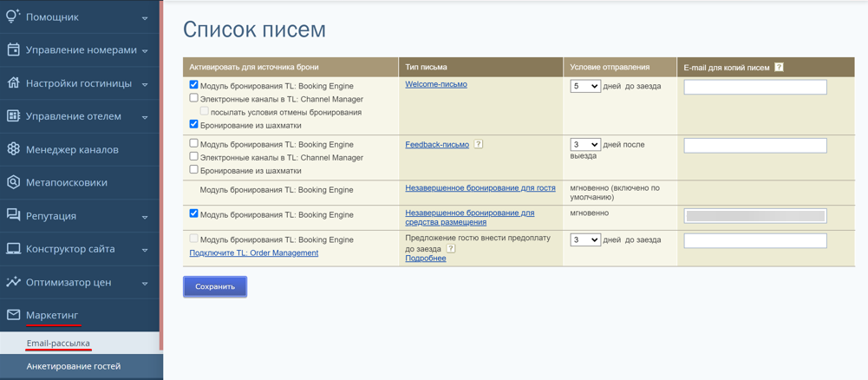Open the days-after-departure dropdown for Feedback-письмо
Viewport: 868px width, 380px height.
tap(585, 144)
